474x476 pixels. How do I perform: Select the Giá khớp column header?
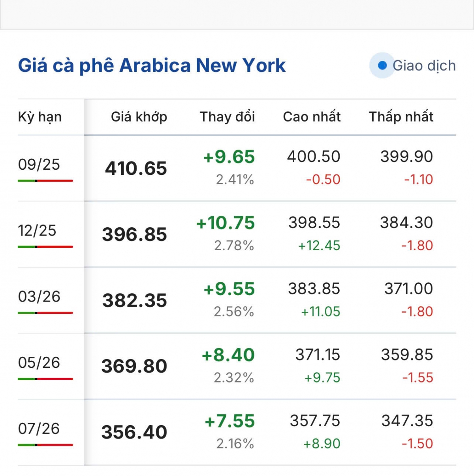[x=139, y=117]
